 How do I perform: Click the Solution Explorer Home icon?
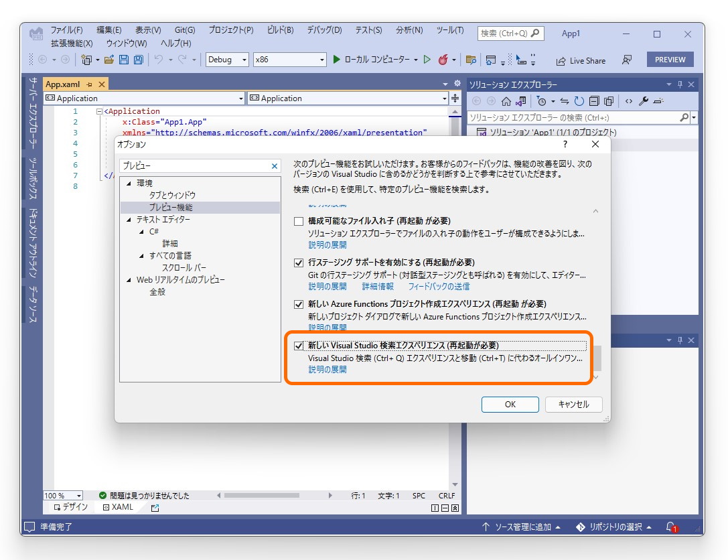[506, 101]
